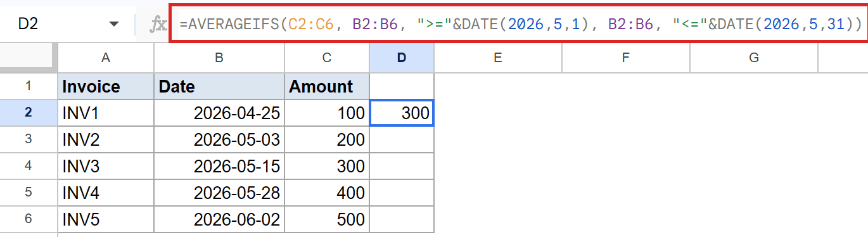Click the select-all corner box
Viewport: 868px width, 237px height.
[x=29, y=58]
